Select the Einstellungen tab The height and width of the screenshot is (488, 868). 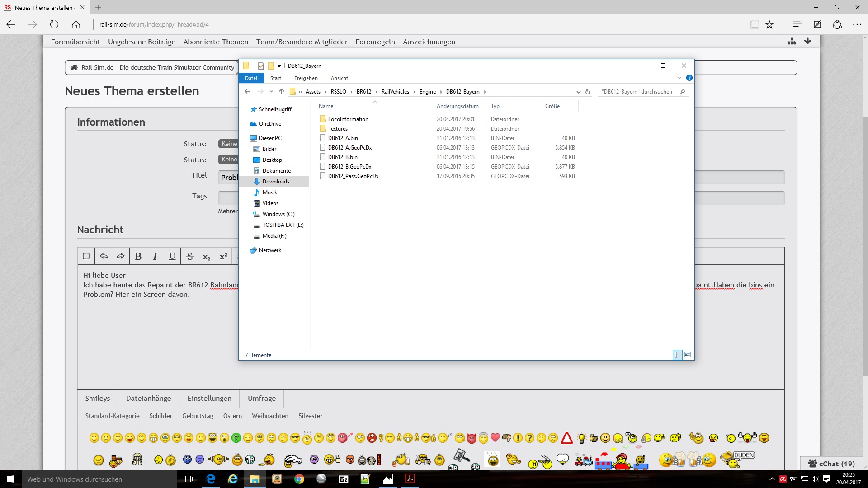pyautogui.click(x=209, y=399)
